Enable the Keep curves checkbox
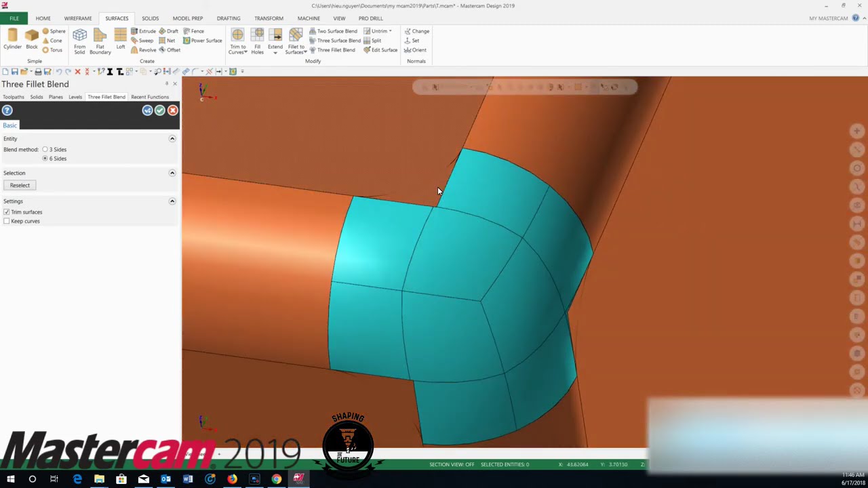The width and height of the screenshot is (868, 488). 7,222
